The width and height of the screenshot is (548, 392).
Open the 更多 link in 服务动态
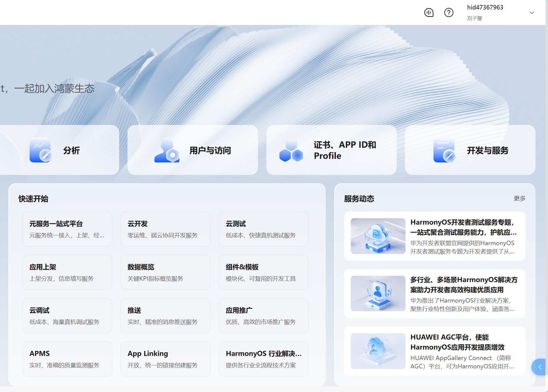[519, 198]
